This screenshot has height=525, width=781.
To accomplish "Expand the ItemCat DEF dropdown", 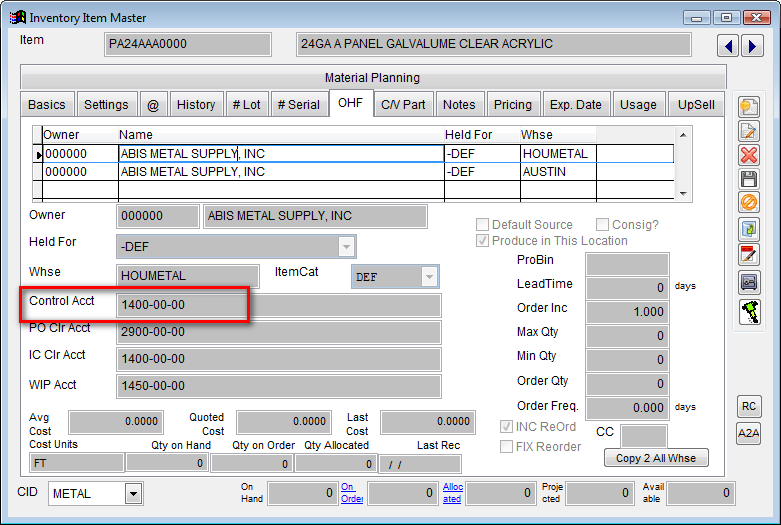I will (429, 277).
